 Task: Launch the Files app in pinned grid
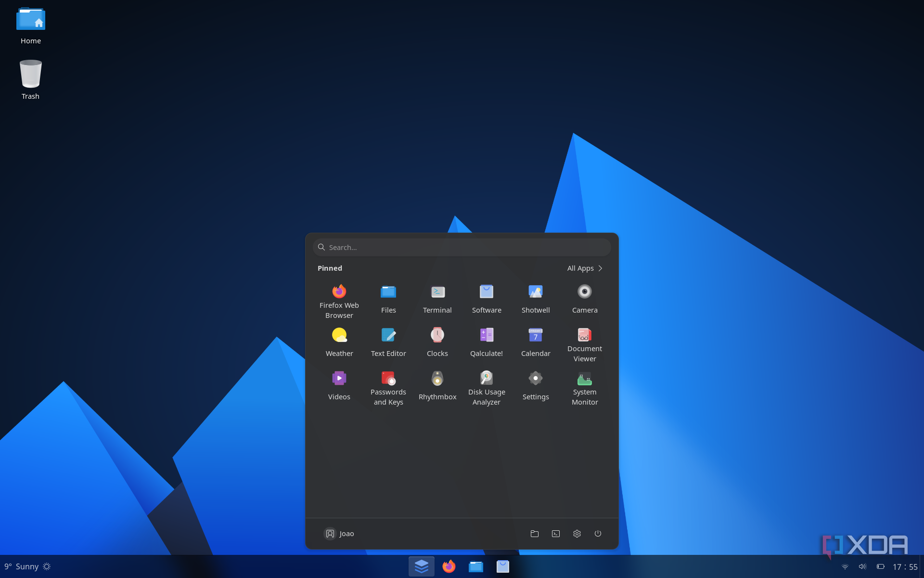388,299
